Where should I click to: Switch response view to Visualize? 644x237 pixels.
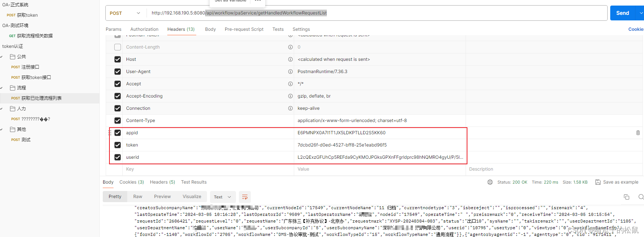pos(192,197)
